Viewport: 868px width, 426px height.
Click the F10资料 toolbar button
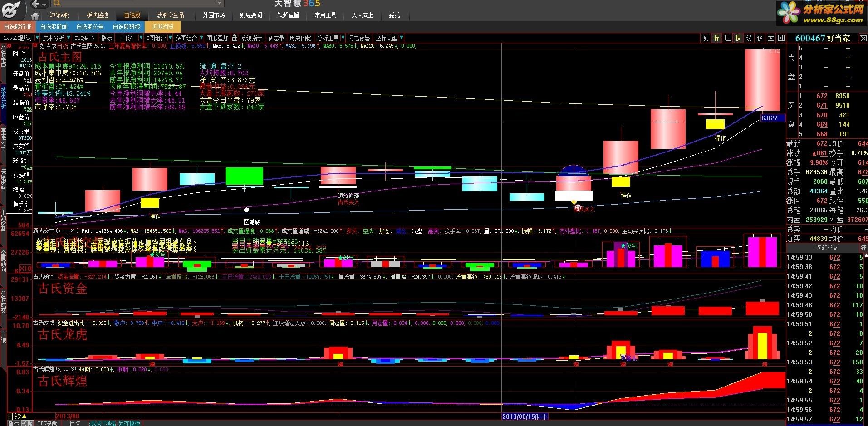coord(84,38)
